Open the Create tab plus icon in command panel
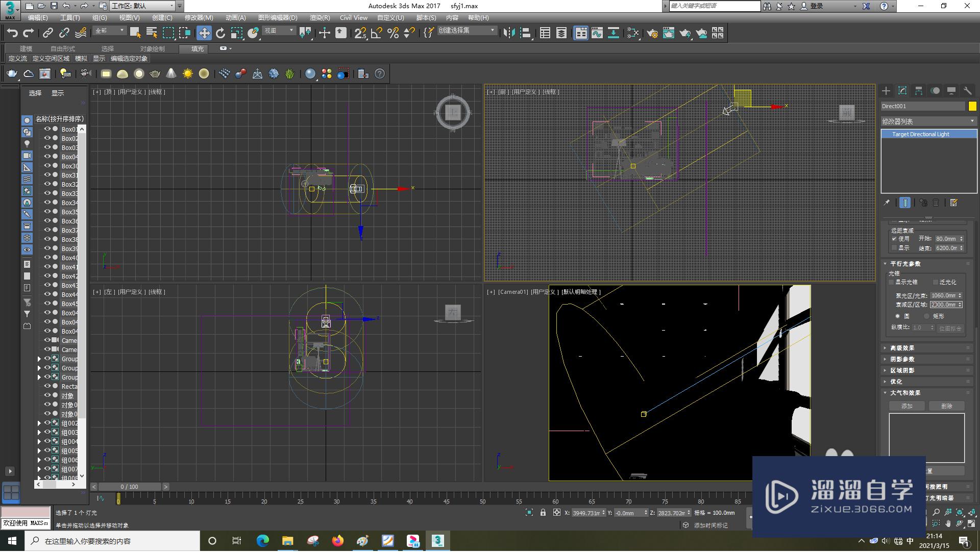This screenshot has height=552, width=980. pos(886,91)
